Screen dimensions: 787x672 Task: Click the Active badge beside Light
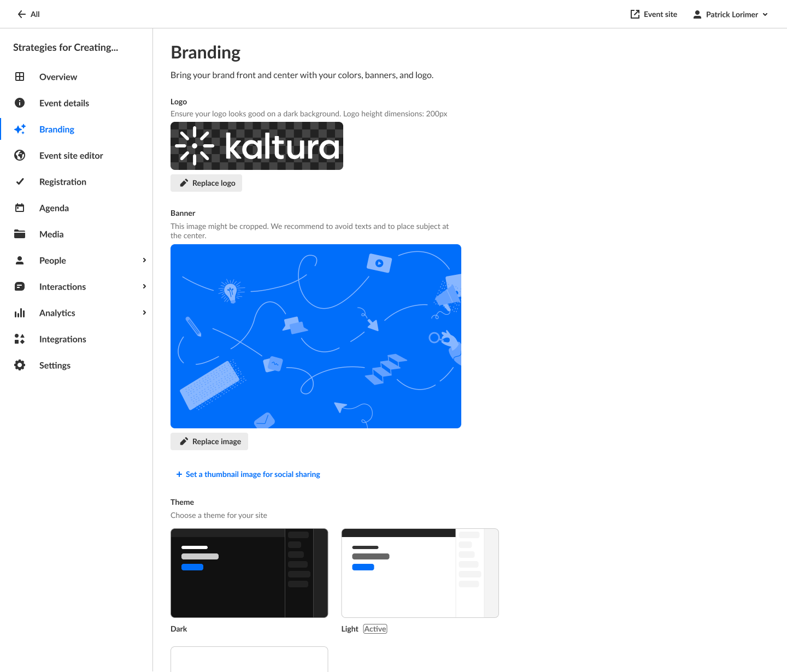pyautogui.click(x=375, y=629)
